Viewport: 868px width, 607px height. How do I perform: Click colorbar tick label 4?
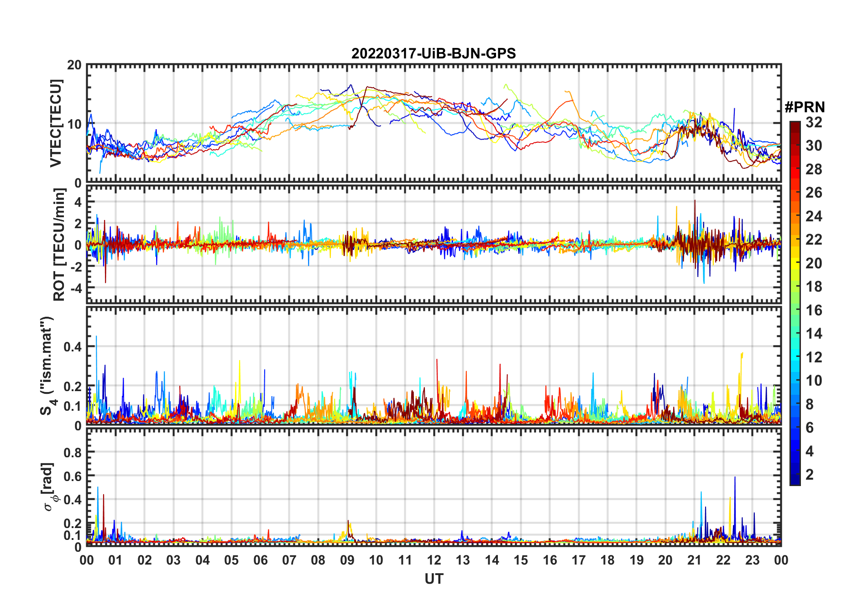click(x=810, y=451)
